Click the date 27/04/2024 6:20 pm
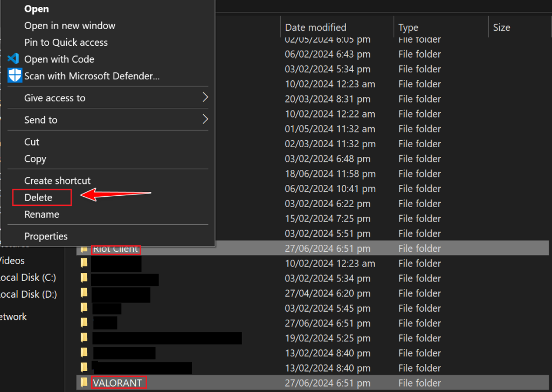Image resolution: width=552 pixels, height=392 pixels. [327, 293]
